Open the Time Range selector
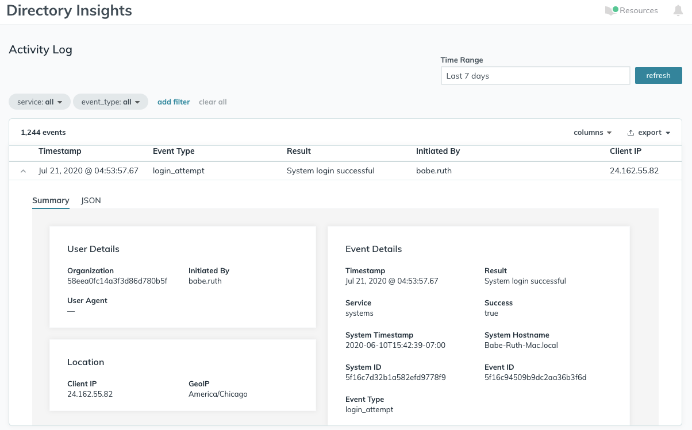This screenshot has height=430, width=692. (x=534, y=76)
